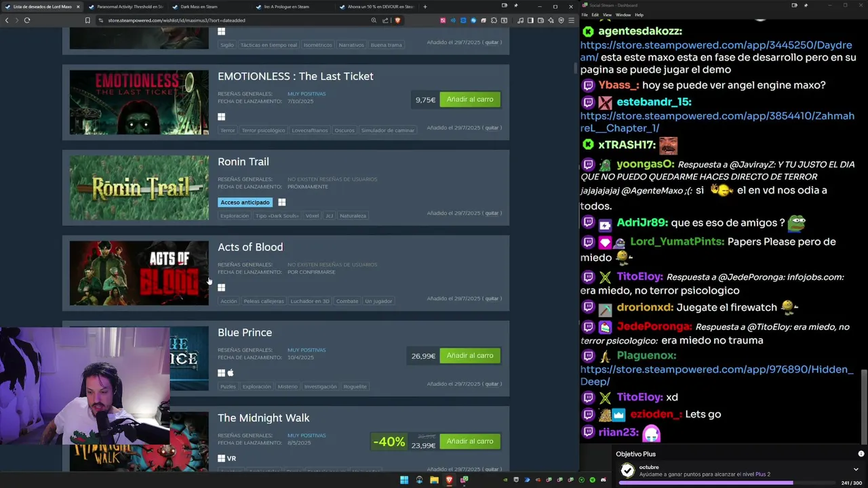Viewport: 868px width, 488px height.
Task: Select the Voxel tag on Ronin Trail
Action: [x=312, y=216]
